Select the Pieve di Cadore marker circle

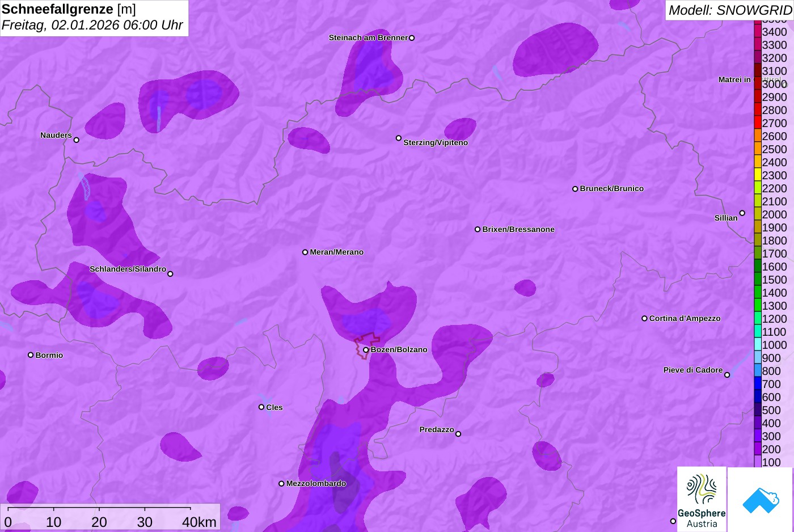pyautogui.click(x=727, y=375)
